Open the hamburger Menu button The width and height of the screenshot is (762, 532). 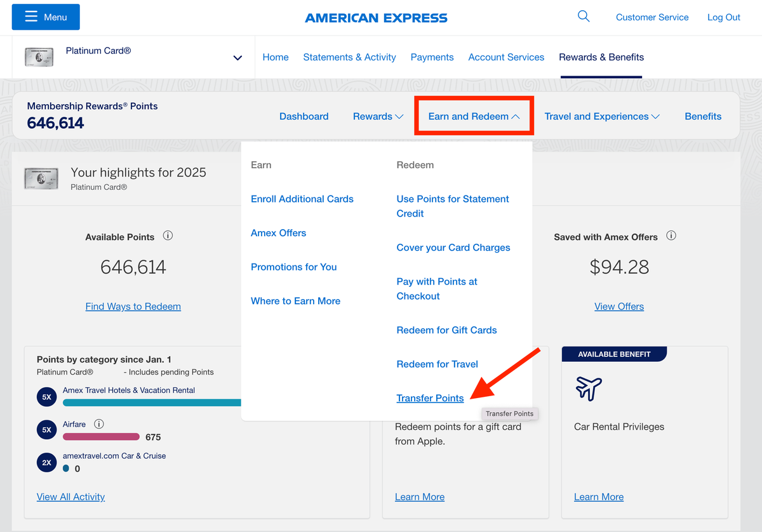pos(46,17)
